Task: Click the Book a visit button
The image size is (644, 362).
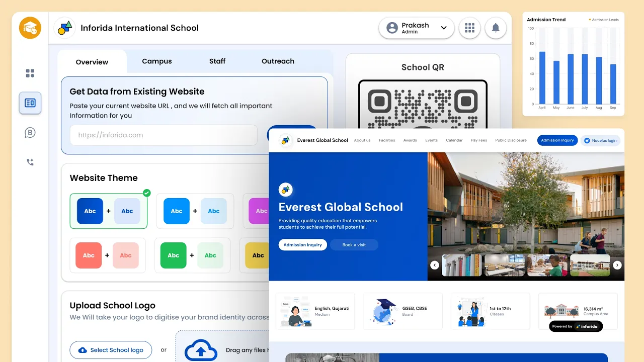Action: pyautogui.click(x=354, y=245)
